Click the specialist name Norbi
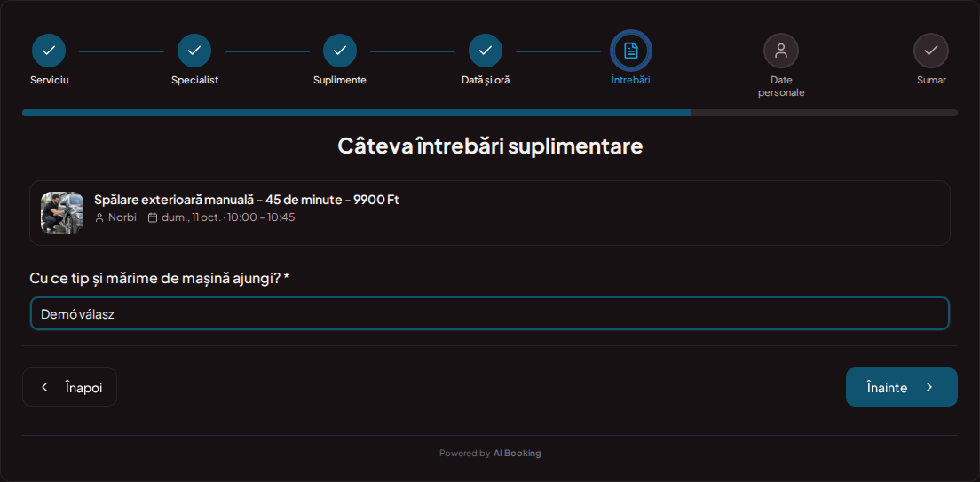 (x=122, y=217)
